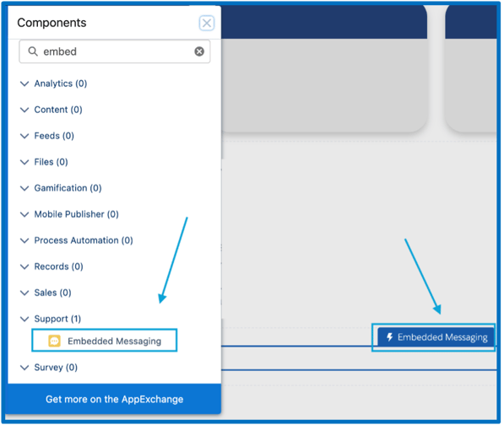Screen dimensions: 504x425
Task: Collapse the Support (1) category
Action: [24, 319]
